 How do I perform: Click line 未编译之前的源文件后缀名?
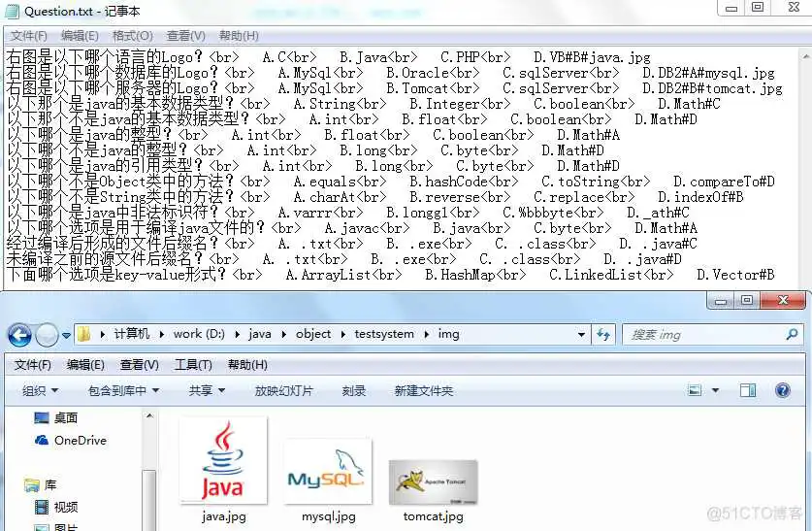(343, 259)
